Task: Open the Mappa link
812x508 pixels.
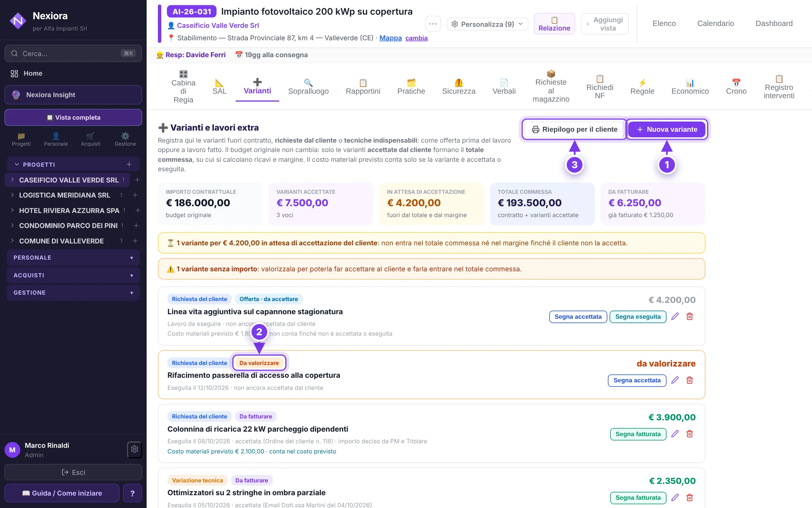Action: point(390,38)
